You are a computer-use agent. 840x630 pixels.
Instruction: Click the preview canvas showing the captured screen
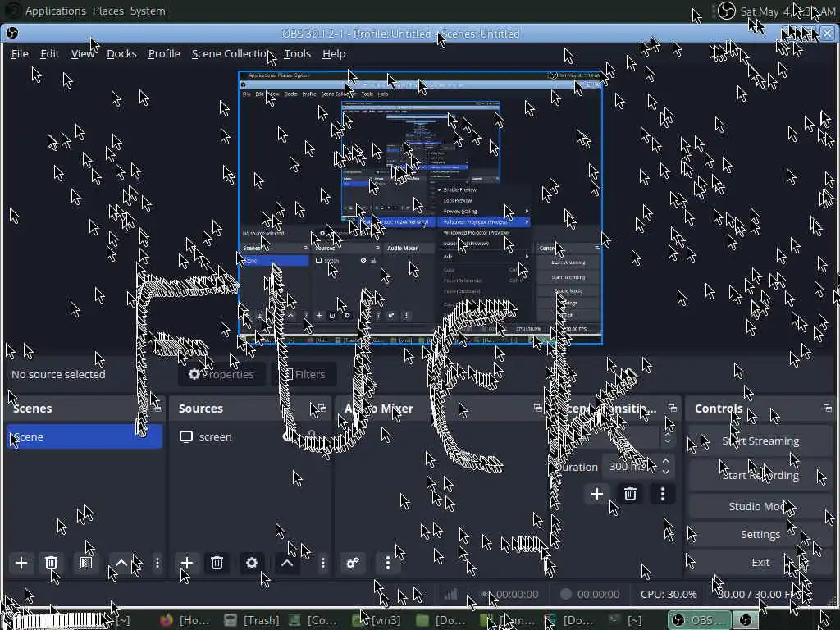pos(421,208)
